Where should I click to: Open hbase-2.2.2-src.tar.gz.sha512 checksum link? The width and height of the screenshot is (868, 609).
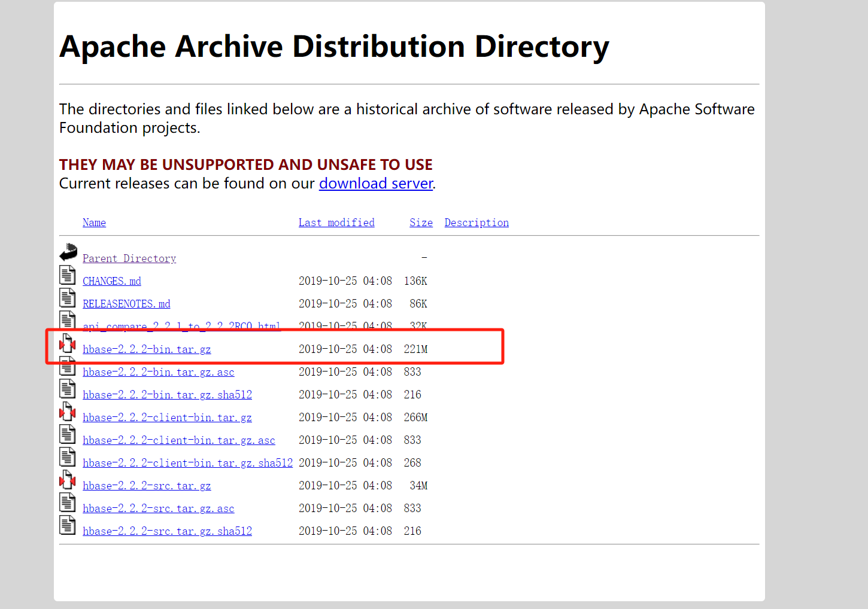click(x=167, y=531)
